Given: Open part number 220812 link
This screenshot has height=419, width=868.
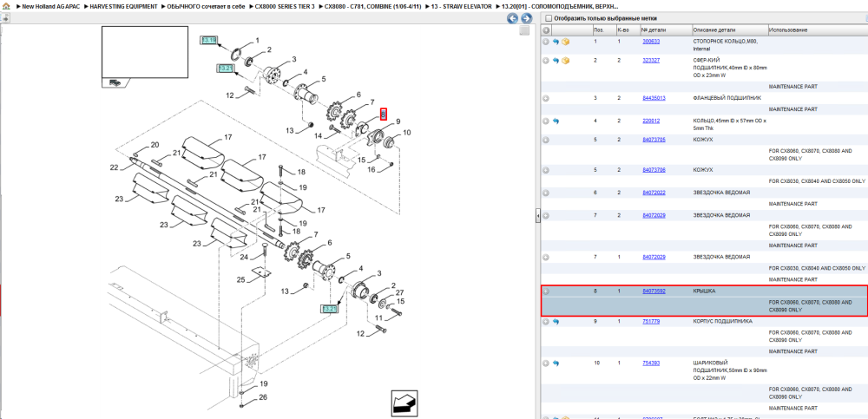Looking at the screenshot, I should pyautogui.click(x=651, y=121).
